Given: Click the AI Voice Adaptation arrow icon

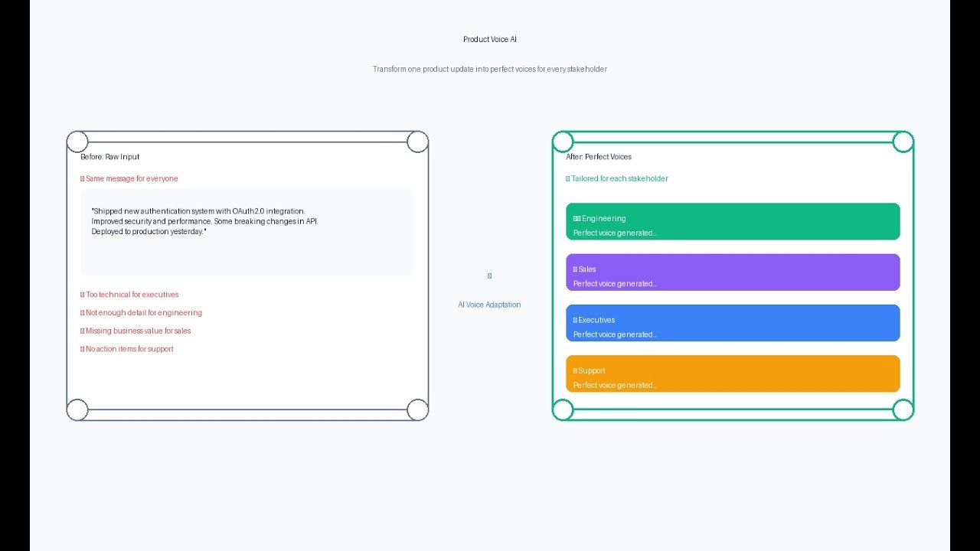Looking at the screenshot, I should [489, 275].
